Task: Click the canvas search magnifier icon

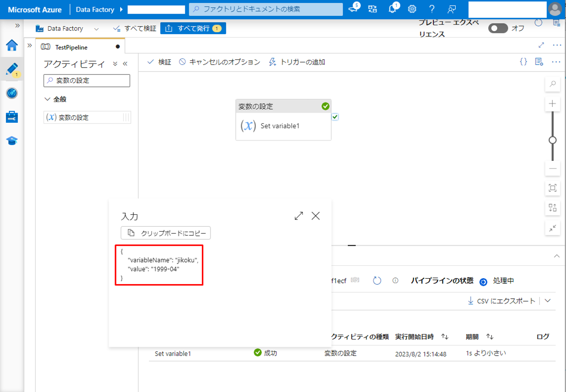Action: click(x=552, y=84)
